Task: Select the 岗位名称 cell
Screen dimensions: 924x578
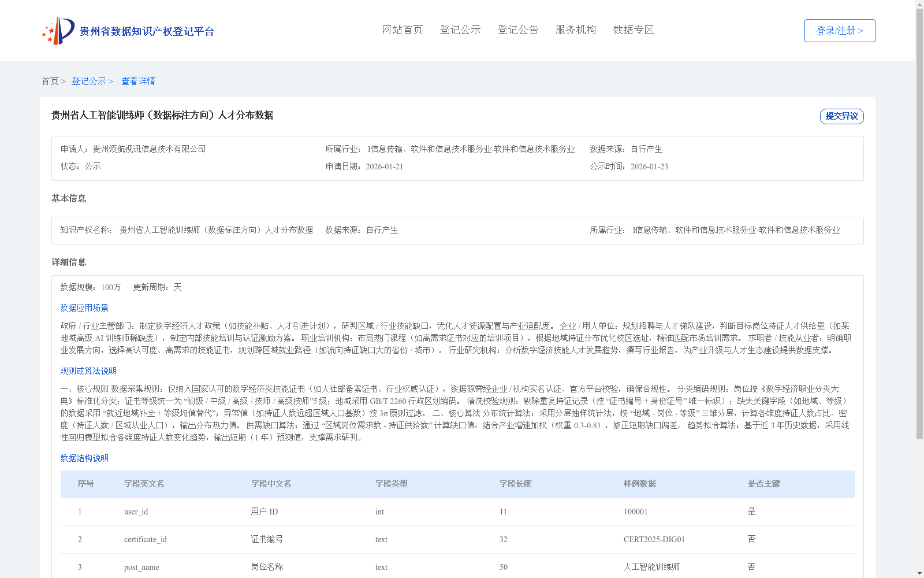Action: [267, 567]
